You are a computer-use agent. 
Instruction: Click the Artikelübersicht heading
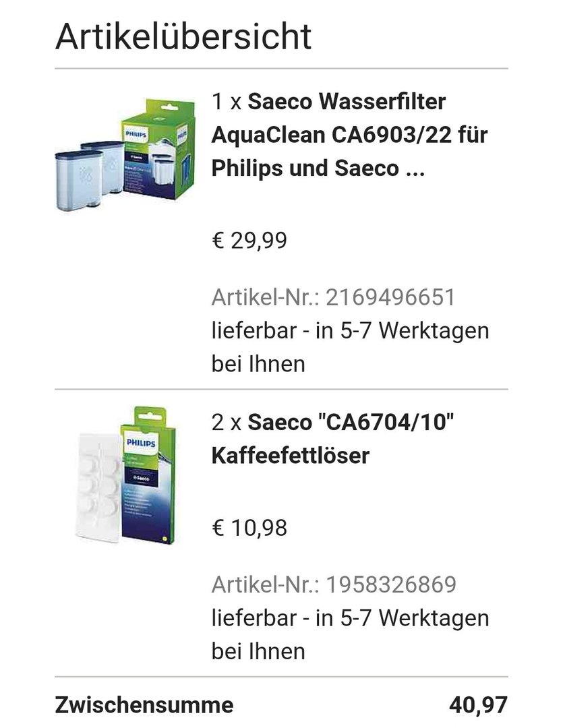coord(183,36)
